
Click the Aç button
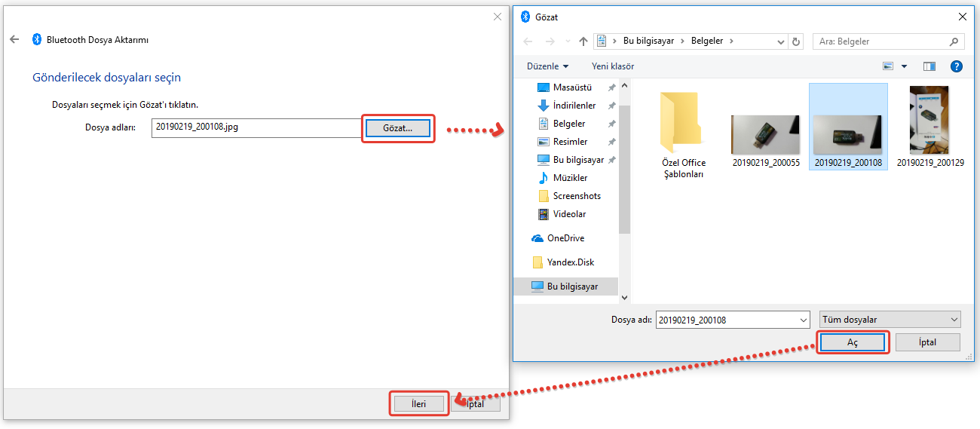click(853, 342)
